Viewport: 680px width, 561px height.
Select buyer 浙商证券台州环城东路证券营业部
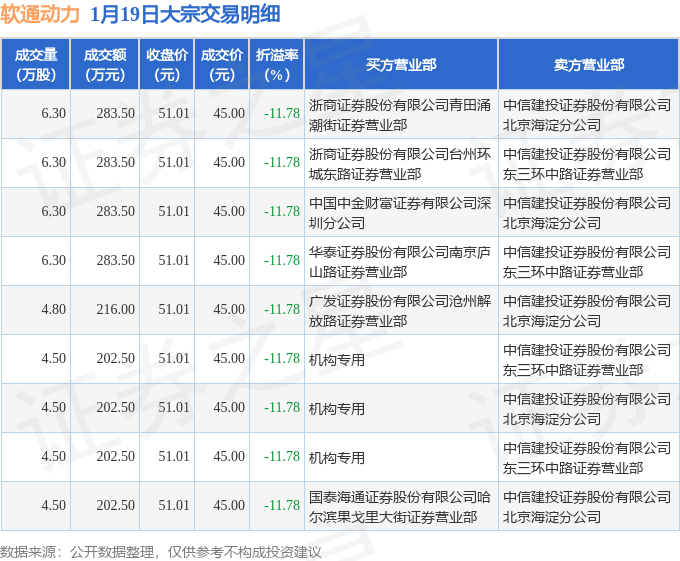pyautogui.click(x=400, y=164)
